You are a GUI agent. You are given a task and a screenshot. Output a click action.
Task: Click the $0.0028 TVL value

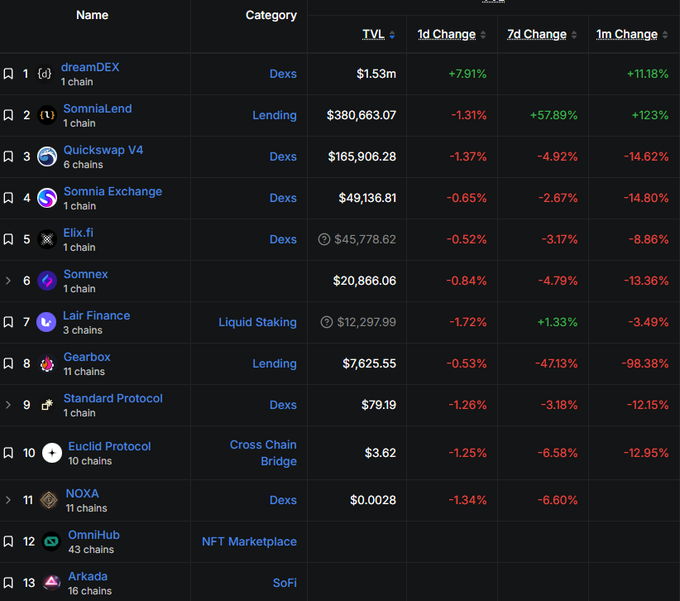(373, 500)
